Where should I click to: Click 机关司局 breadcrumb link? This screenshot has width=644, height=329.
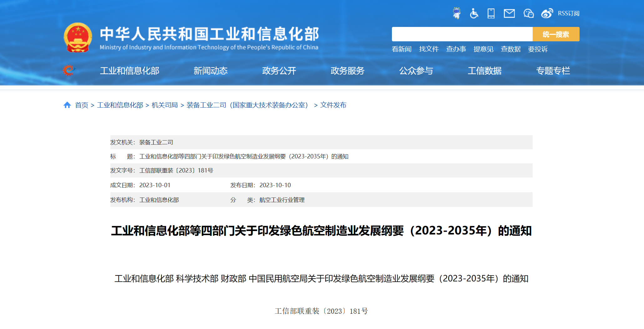click(x=165, y=105)
